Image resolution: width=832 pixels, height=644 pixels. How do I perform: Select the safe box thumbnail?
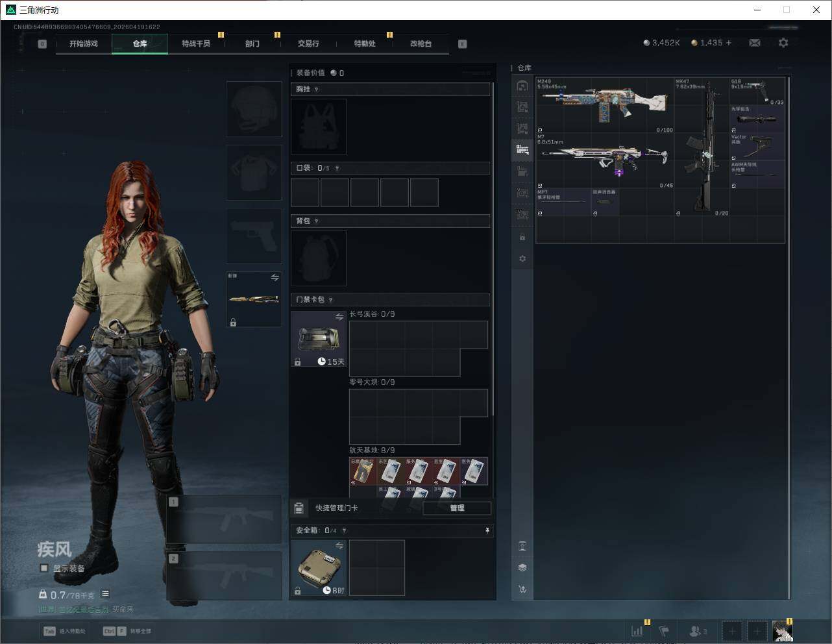pos(319,568)
